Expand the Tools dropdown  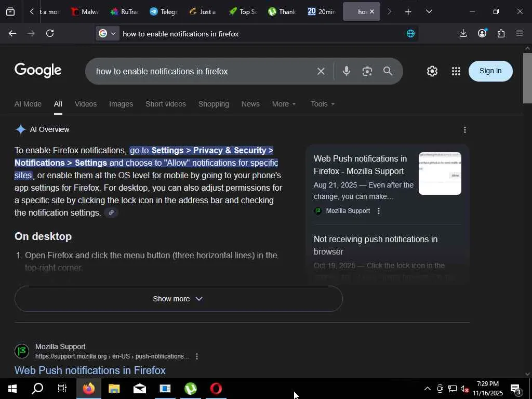click(x=322, y=104)
